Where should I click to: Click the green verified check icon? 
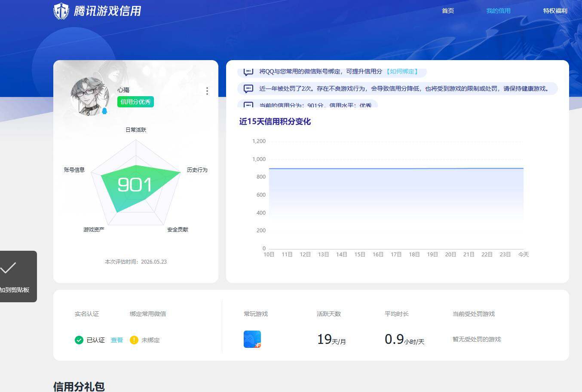pos(79,340)
